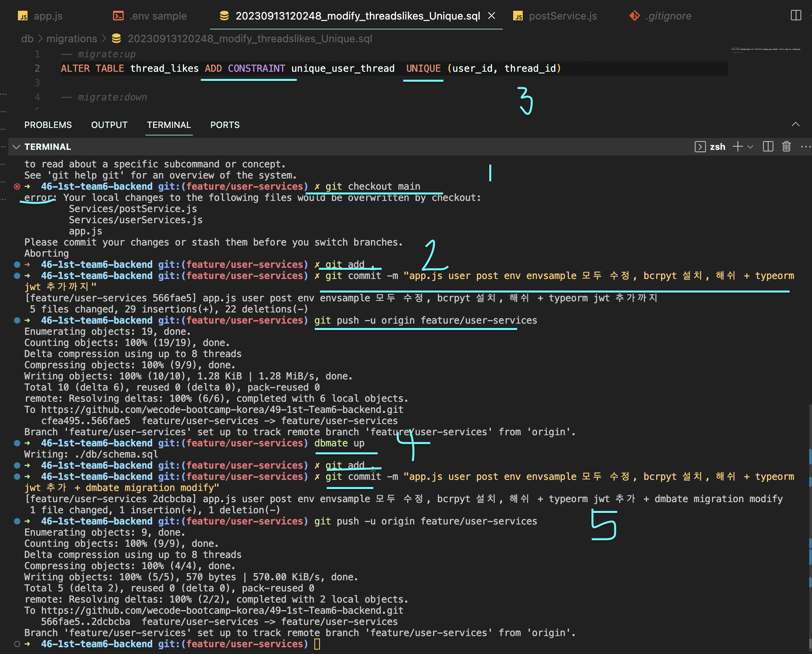812x654 pixels.
Task: Collapse the TERMINAL section chevron
Action: pyautogui.click(x=16, y=147)
